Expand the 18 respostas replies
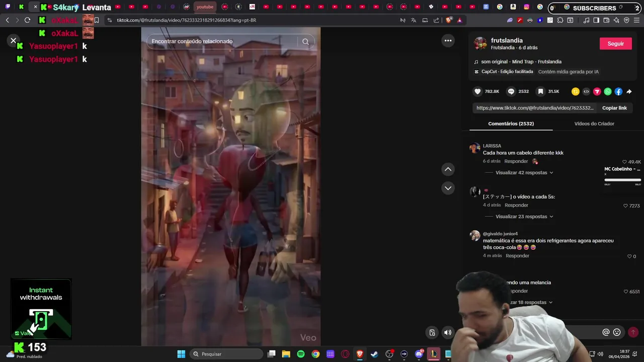This screenshot has width=644, height=362. 531,302
